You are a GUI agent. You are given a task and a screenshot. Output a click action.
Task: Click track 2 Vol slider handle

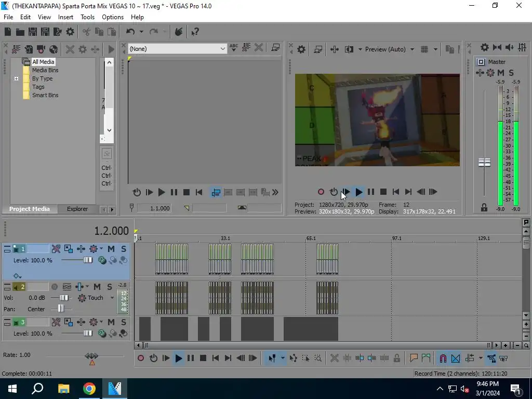(x=63, y=298)
